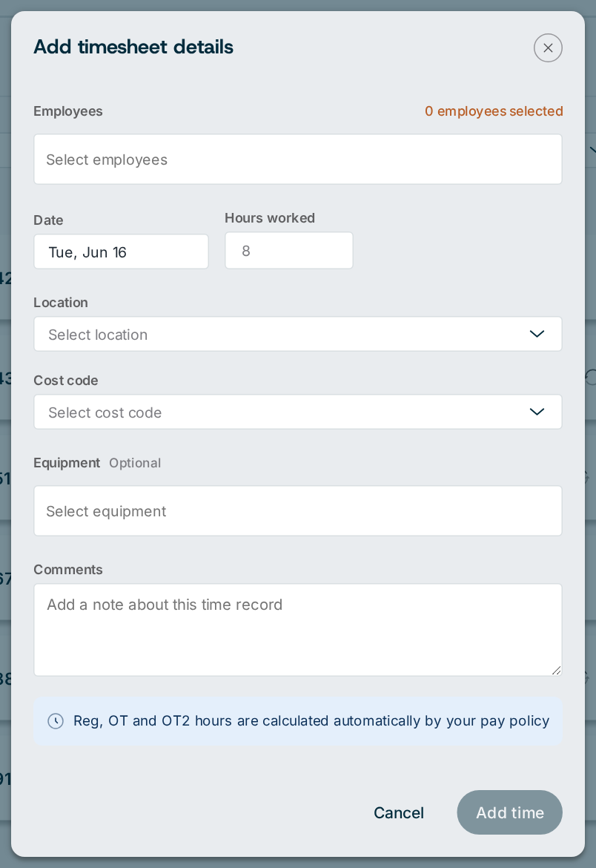Open the Date field showing Tue, Jun 16
The image size is (596, 868).
pyautogui.click(x=121, y=252)
